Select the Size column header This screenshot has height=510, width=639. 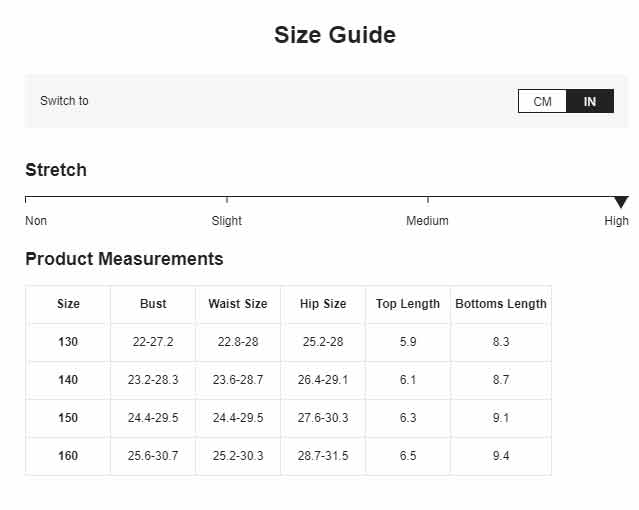click(x=68, y=304)
